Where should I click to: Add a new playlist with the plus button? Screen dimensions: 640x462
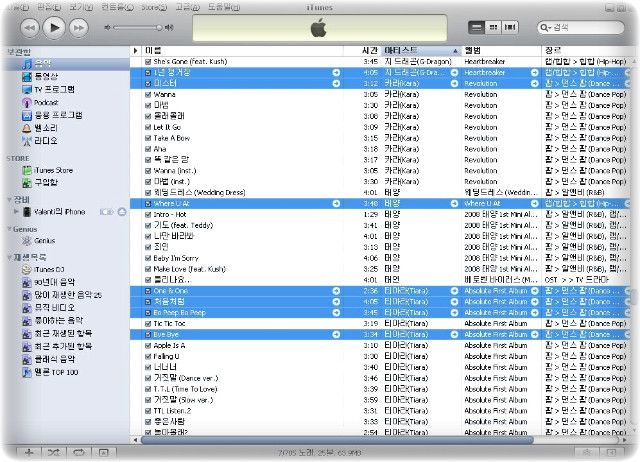click(x=29, y=452)
